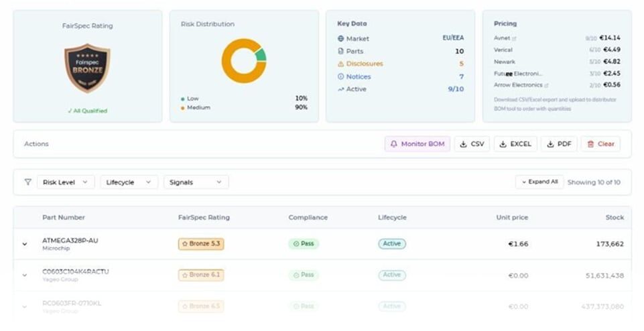Sort by Part Number column header
Viewport: 644px width, 331px height.
64,218
